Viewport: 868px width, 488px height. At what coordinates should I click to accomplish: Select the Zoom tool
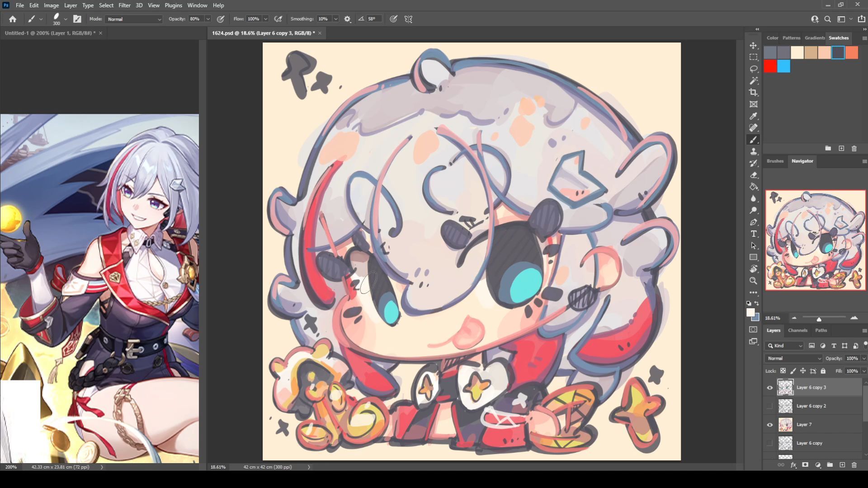click(753, 281)
